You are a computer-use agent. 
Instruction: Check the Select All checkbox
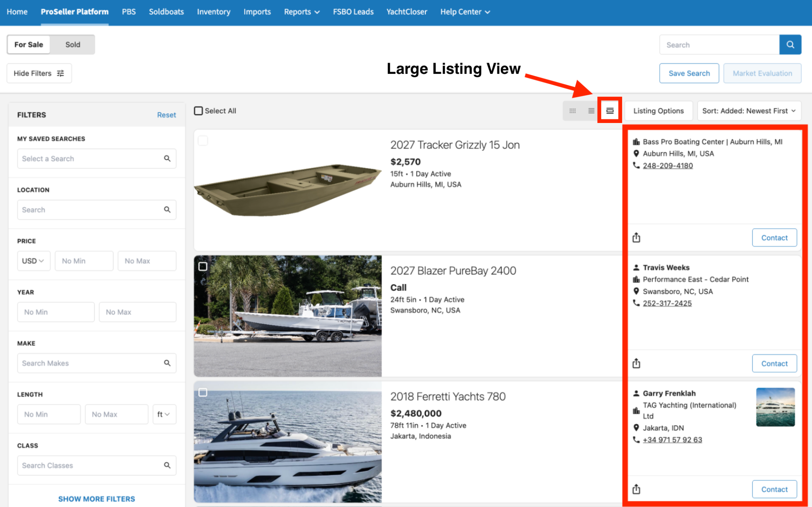[198, 111]
